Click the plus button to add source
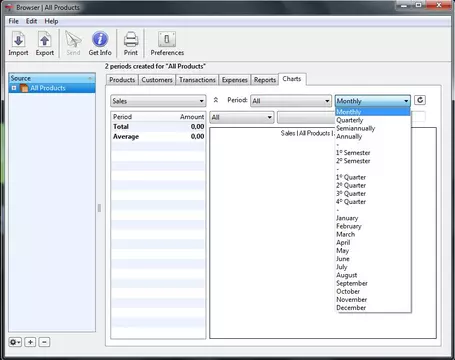455x360 pixels. pos(30,342)
